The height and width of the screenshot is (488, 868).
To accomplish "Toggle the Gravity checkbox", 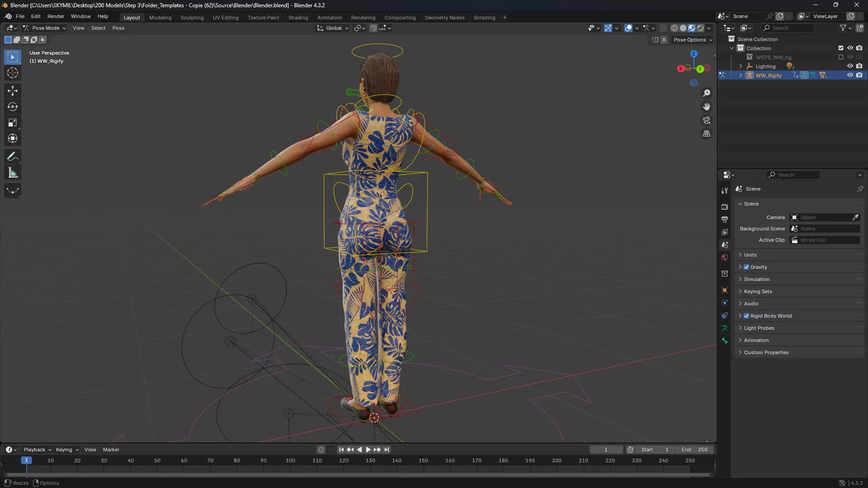I will [746, 267].
